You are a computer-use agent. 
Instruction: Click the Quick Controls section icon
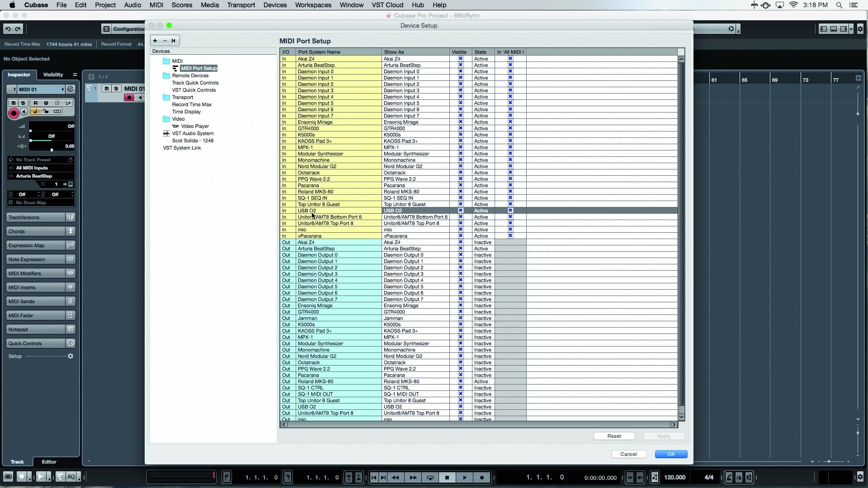click(x=71, y=343)
